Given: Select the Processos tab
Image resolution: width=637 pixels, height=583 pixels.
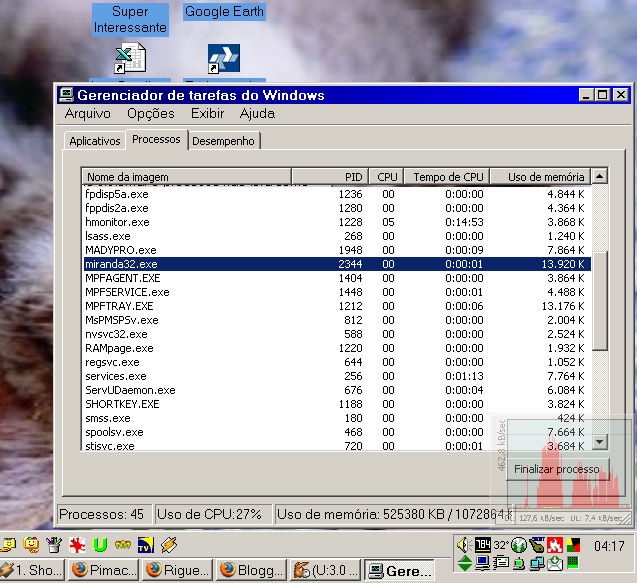Looking at the screenshot, I should tap(156, 139).
